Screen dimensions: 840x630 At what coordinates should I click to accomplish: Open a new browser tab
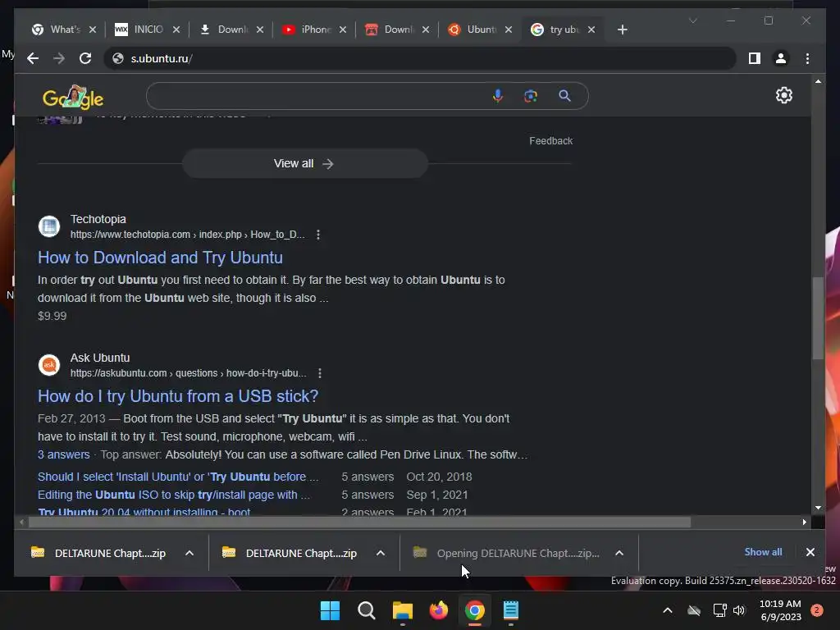point(622,30)
